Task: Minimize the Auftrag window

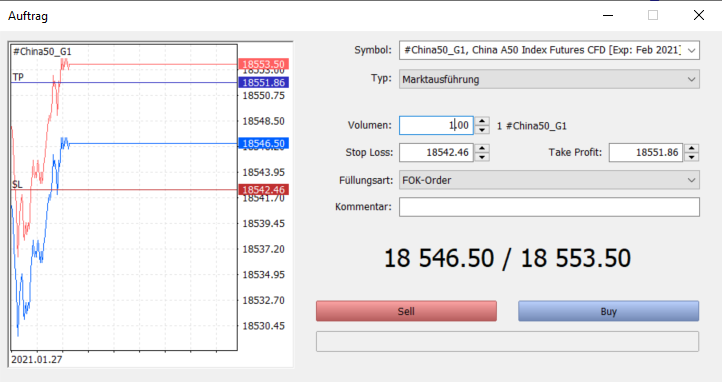Action: (608, 15)
